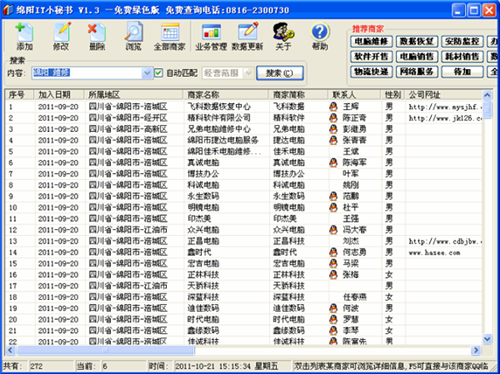Click the QQ icon beside 王辉

point(333,106)
